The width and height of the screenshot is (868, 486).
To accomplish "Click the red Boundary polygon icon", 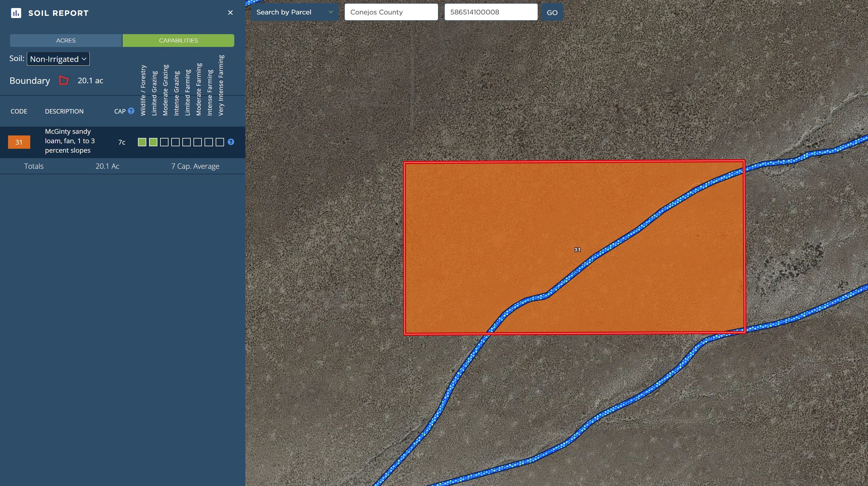I will point(64,80).
